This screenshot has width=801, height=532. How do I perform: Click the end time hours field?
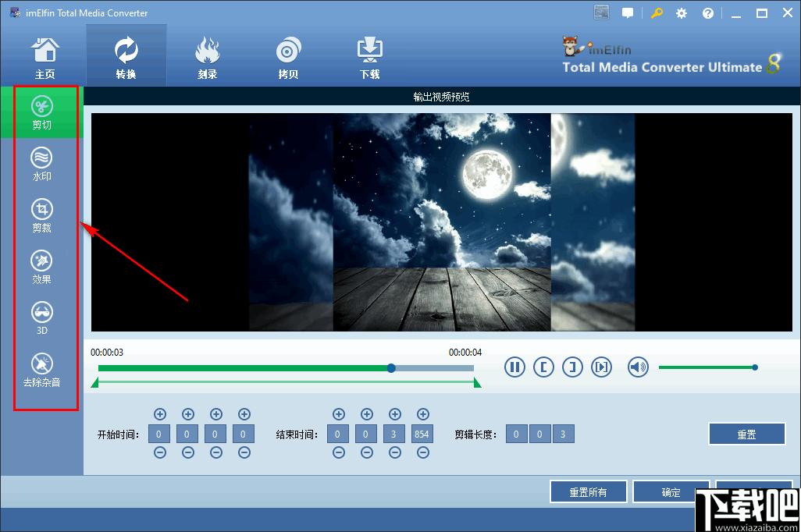[338, 434]
